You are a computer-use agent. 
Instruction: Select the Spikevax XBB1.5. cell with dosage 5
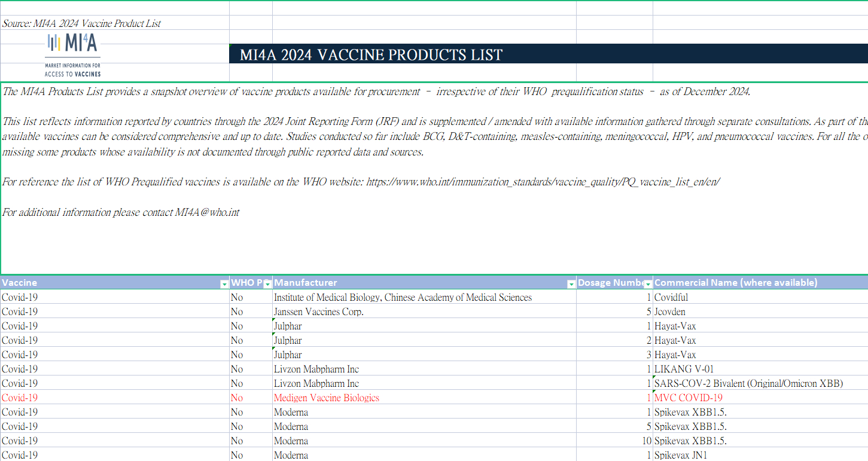[x=761, y=426]
